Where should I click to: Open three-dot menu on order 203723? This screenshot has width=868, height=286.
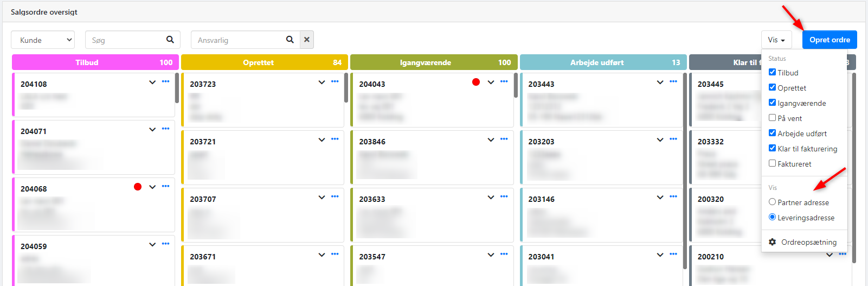click(335, 81)
